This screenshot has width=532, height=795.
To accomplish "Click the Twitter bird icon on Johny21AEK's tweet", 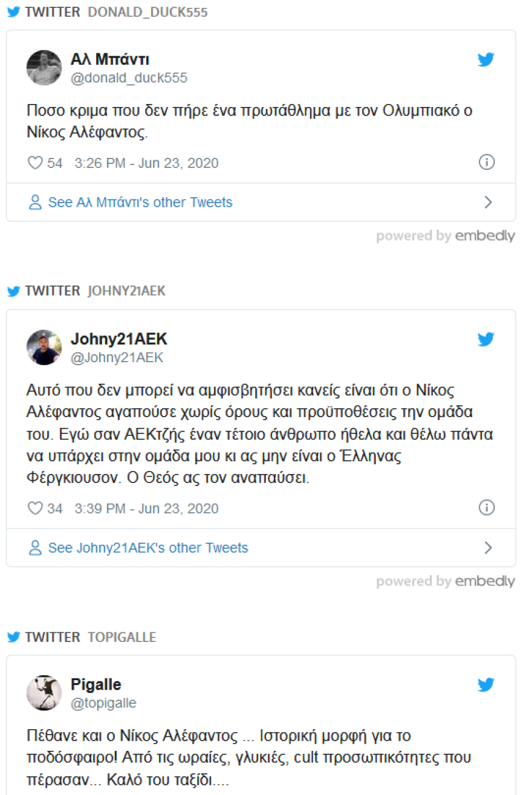I will pos(486,339).
